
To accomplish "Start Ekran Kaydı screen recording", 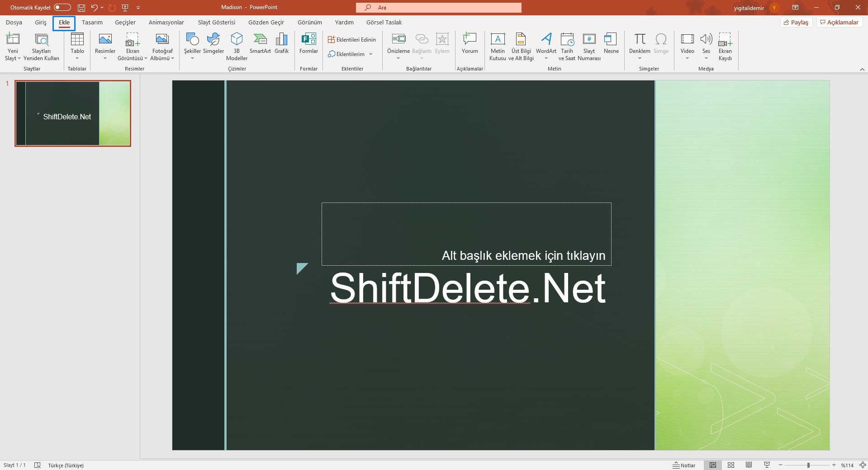I will 725,40.
